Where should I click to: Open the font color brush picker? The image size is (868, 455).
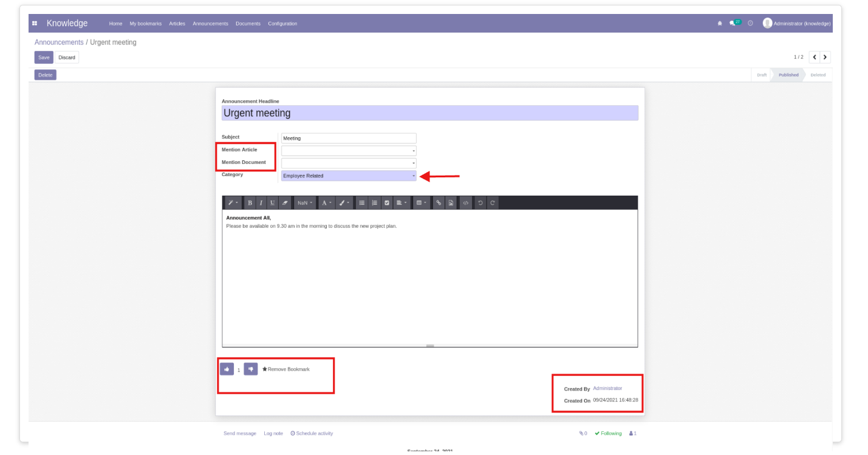coord(344,203)
